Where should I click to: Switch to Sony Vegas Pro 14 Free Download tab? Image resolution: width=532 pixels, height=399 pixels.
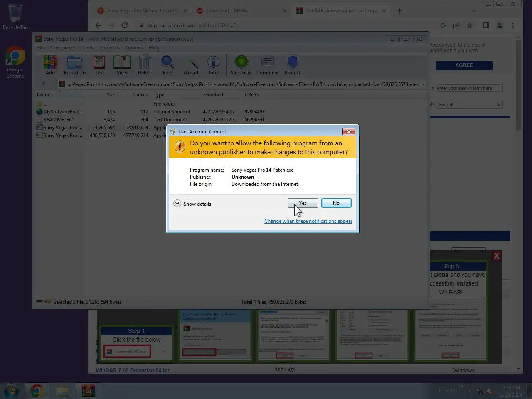point(141,11)
